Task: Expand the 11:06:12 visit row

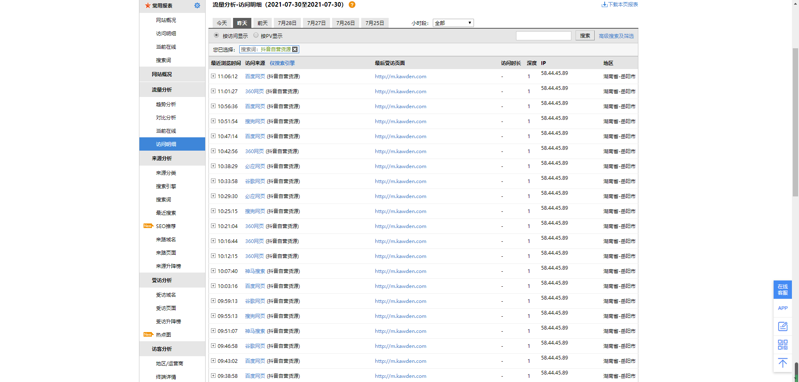Action: coord(213,76)
